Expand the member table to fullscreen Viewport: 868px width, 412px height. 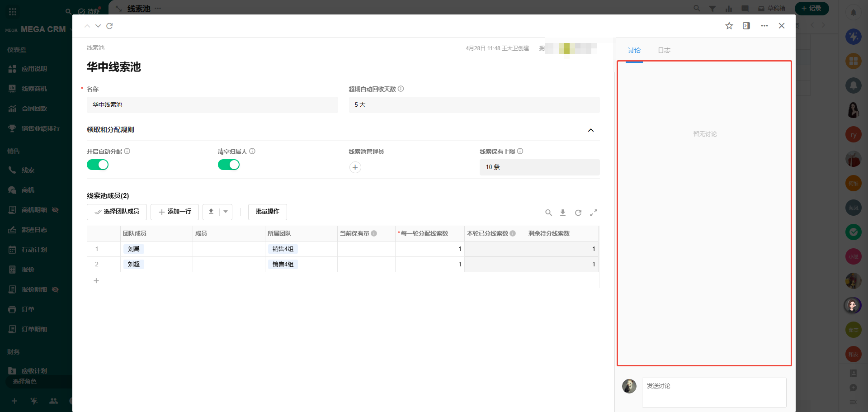coord(594,213)
